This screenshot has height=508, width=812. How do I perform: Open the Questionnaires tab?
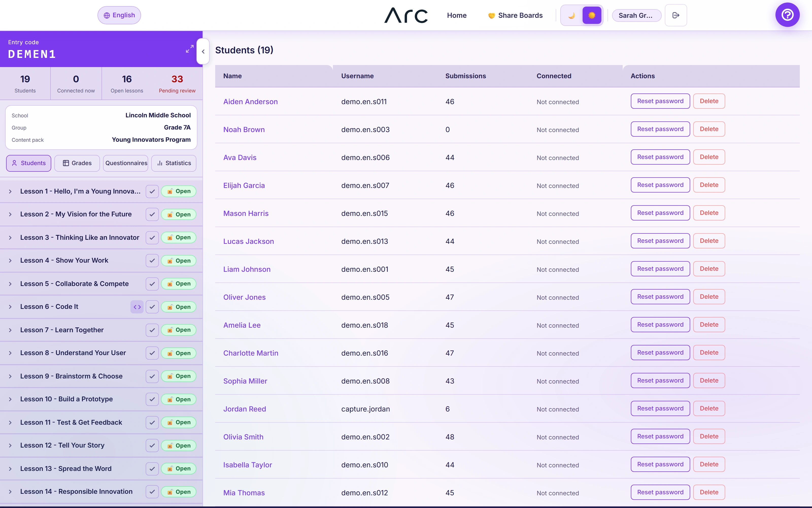point(126,163)
